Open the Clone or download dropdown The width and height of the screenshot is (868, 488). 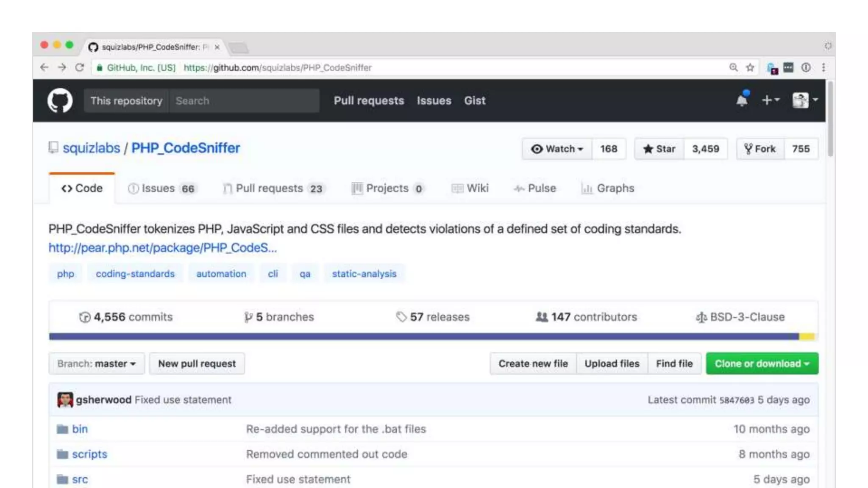point(762,363)
